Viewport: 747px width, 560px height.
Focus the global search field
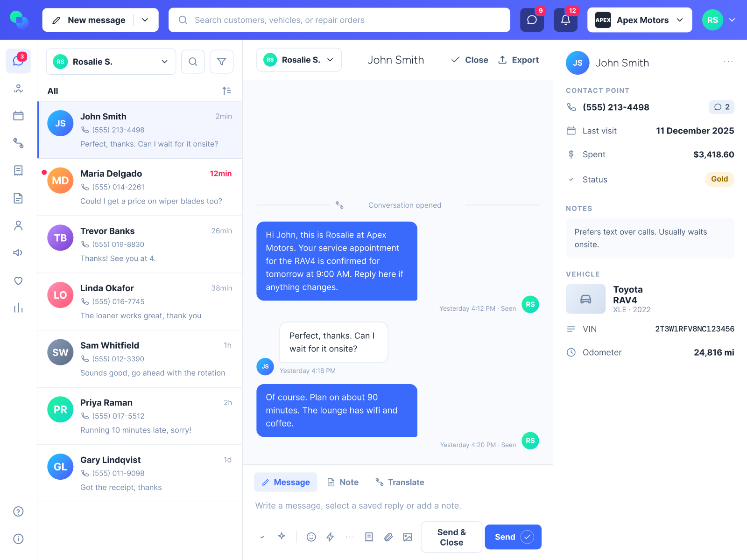pyautogui.click(x=339, y=20)
